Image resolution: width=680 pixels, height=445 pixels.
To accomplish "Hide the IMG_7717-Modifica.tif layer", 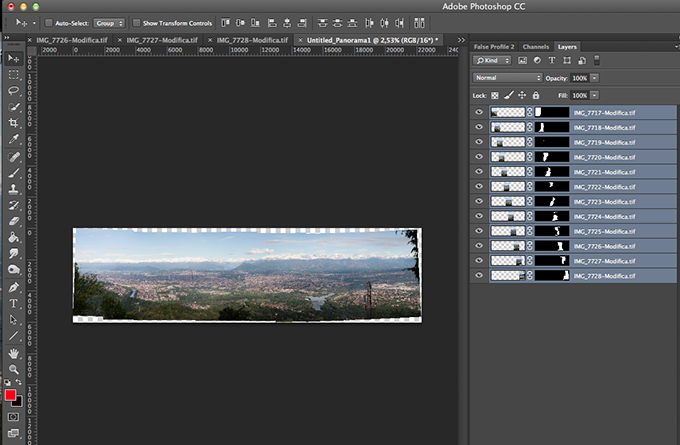I will coord(479,113).
